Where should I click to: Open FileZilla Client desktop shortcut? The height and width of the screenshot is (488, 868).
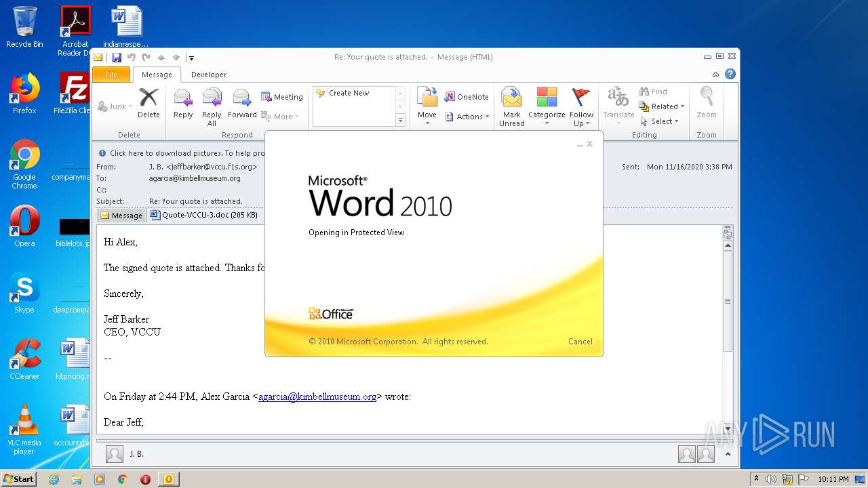click(73, 94)
